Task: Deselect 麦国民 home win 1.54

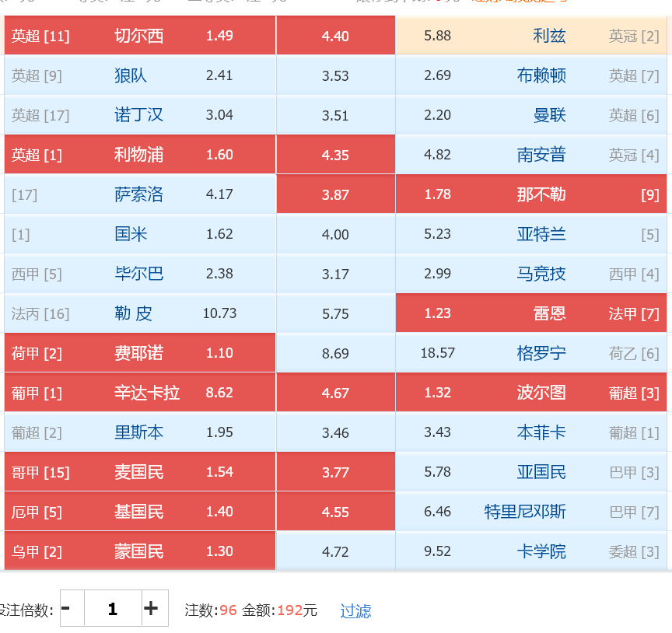Action: pyautogui.click(x=140, y=472)
